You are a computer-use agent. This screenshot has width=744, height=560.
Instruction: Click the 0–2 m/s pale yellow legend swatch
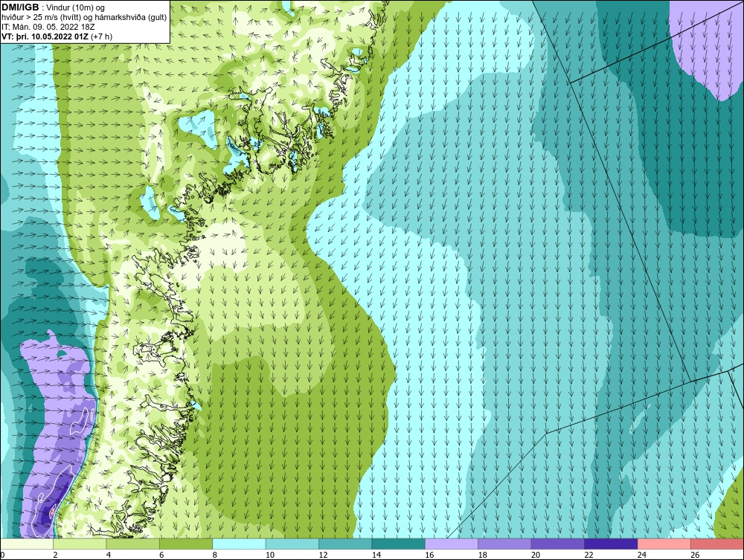click(x=27, y=544)
